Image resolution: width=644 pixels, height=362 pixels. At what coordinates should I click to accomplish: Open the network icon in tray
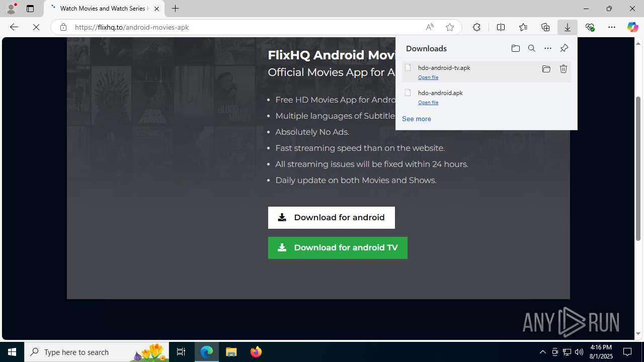coord(567,352)
